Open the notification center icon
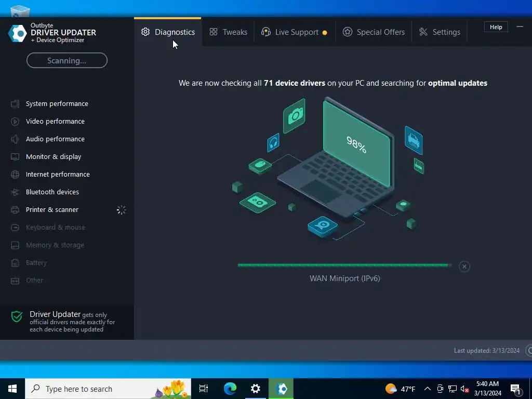532x399 pixels. tap(515, 389)
